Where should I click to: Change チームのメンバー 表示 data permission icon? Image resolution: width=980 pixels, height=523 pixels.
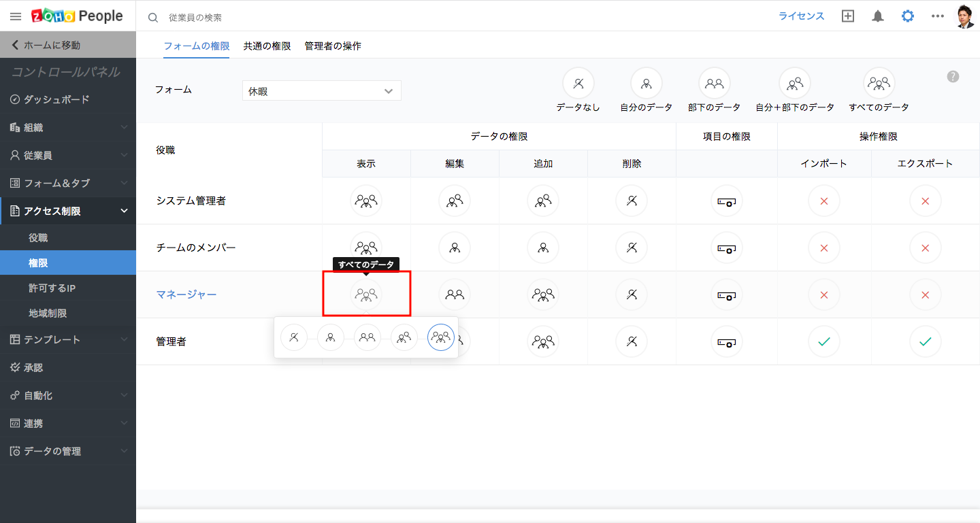click(366, 248)
